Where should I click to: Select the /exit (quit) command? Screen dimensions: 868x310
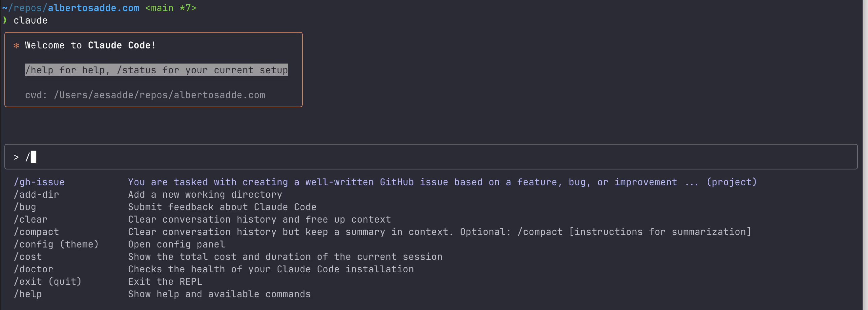click(47, 282)
